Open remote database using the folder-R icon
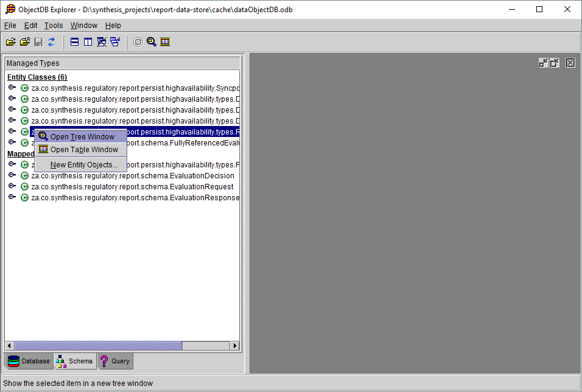The height and width of the screenshot is (392, 582). click(25, 42)
